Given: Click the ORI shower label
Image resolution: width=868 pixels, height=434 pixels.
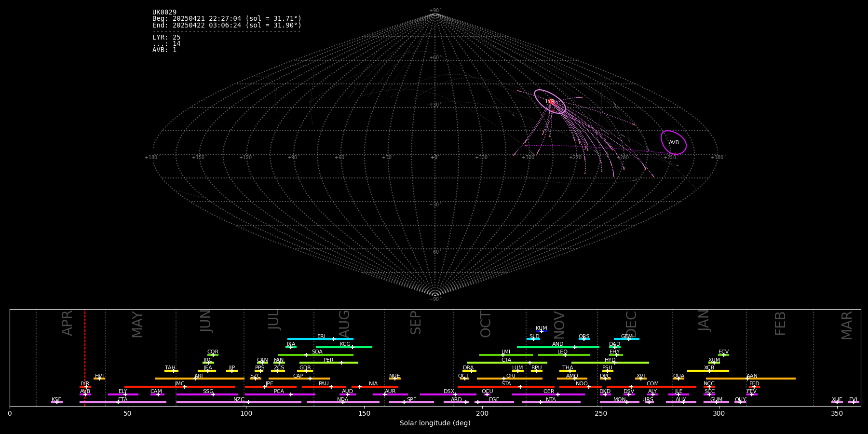Looking at the screenshot, I should coord(511,376).
